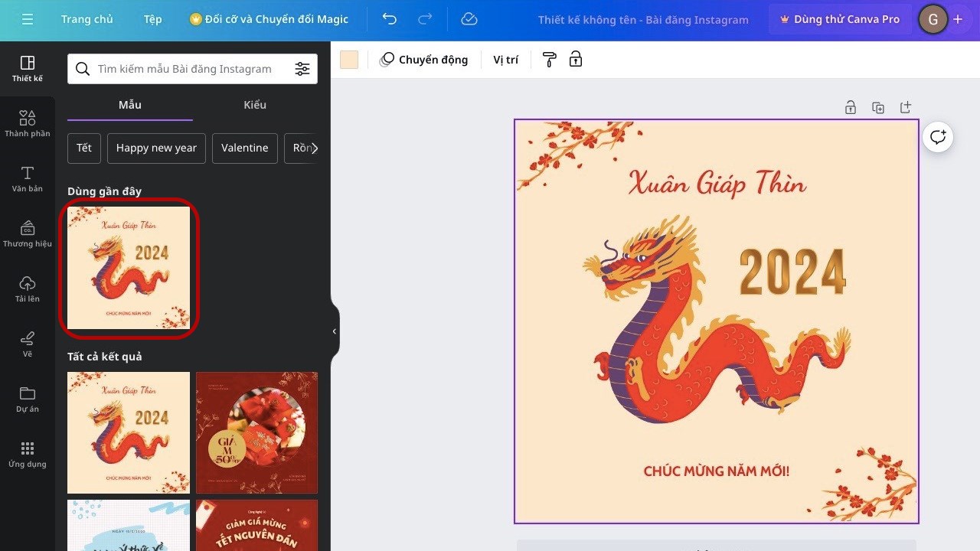Open the Chuyển động animation option

coord(424,60)
